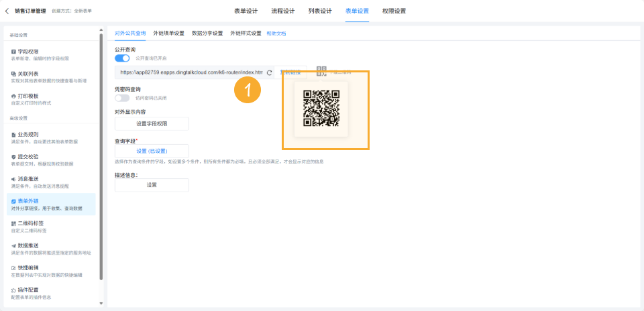Switch to 数据分享设置 sub-tab
The height and width of the screenshot is (311, 644).
[x=207, y=34]
